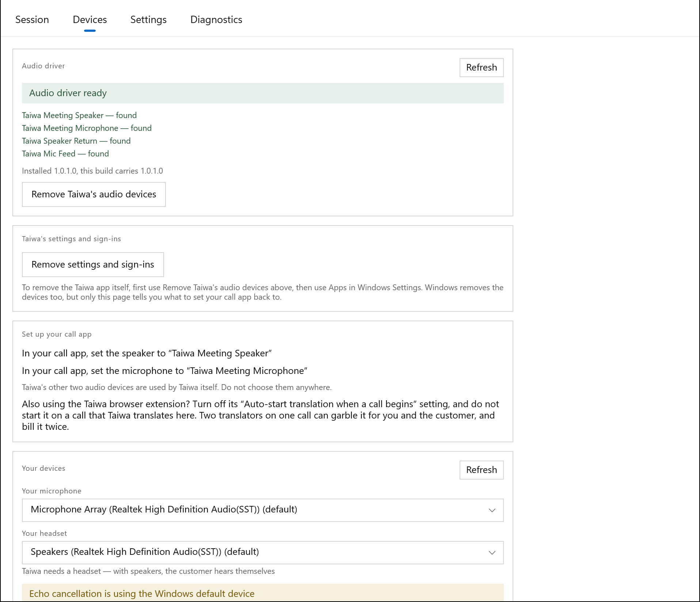Open the Diagnostics tab
Viewport: 700px width, 602px height.
tap(216, 20)
